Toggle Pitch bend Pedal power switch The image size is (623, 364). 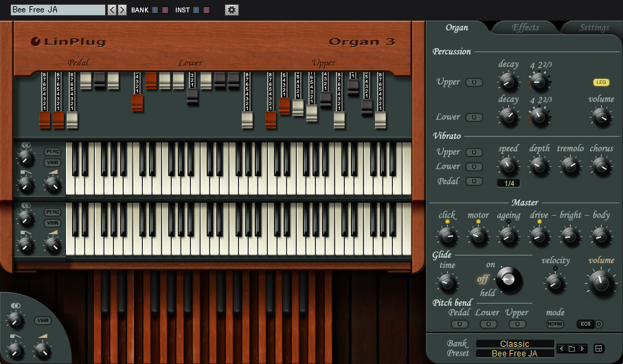(x=460, y=324)
